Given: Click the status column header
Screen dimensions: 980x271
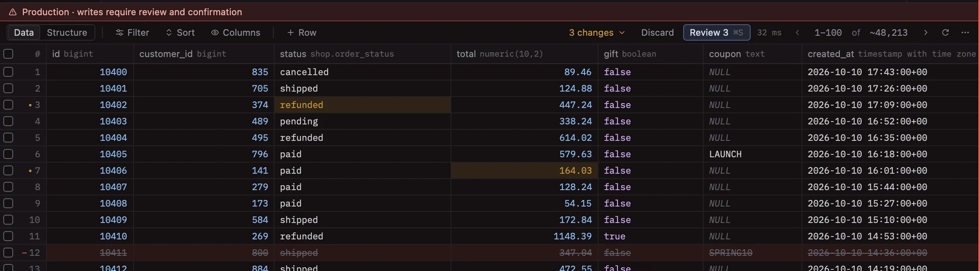Looking at the screenshot, I should (x=363, y=54).
